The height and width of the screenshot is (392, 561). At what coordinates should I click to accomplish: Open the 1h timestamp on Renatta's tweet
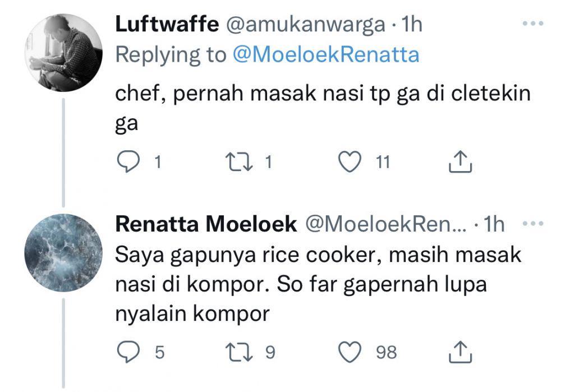[x=494, y=224]
